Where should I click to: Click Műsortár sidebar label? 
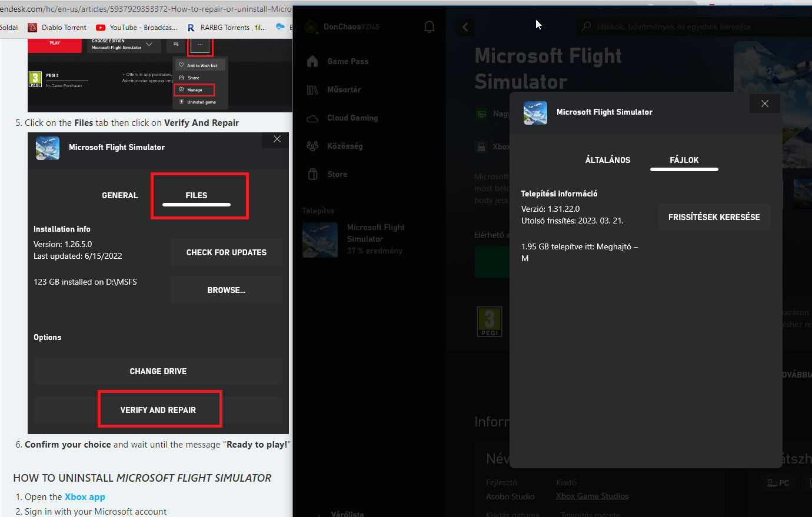(344, 89)
